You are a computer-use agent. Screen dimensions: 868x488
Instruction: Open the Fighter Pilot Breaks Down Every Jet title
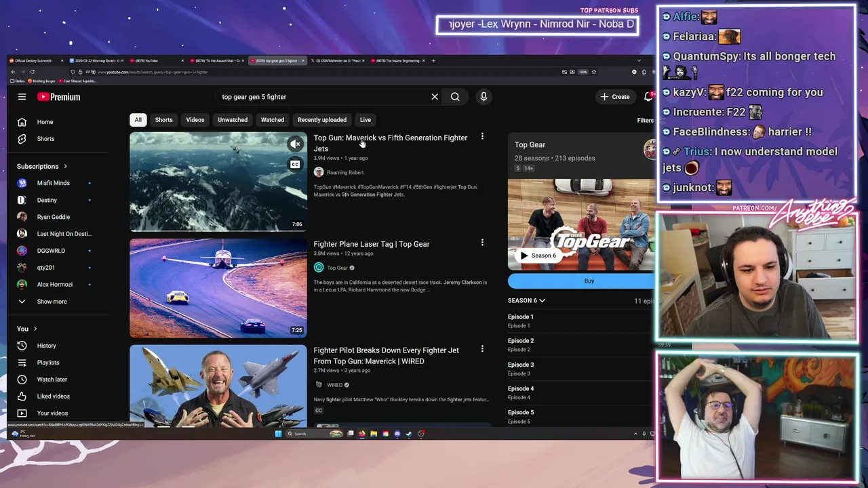click(386, 356)
